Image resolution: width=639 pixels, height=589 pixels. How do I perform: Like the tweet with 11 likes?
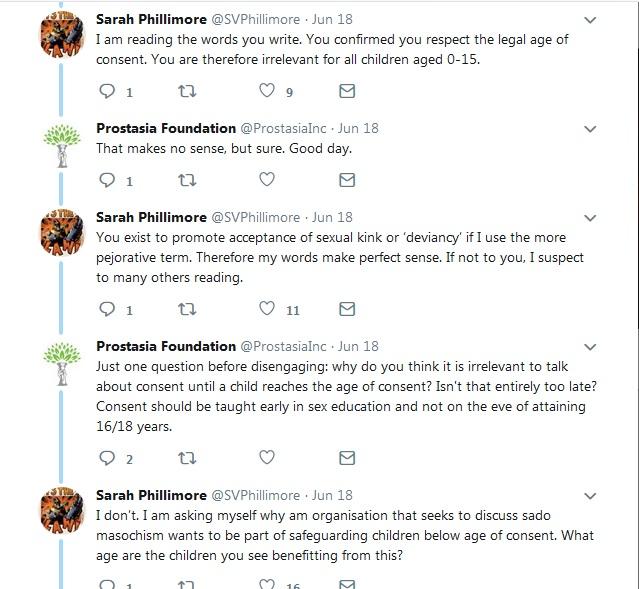(x=267, y=309)
